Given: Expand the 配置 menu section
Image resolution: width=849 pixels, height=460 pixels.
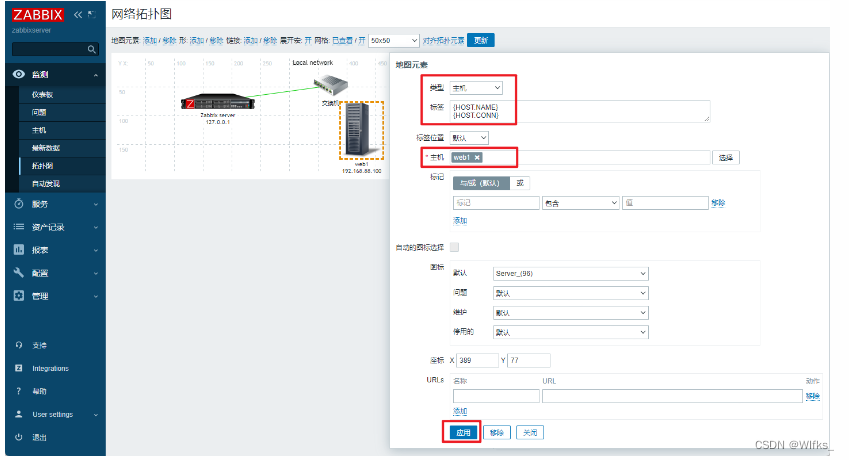Looking at the screenshot, I should pos(96,273).
